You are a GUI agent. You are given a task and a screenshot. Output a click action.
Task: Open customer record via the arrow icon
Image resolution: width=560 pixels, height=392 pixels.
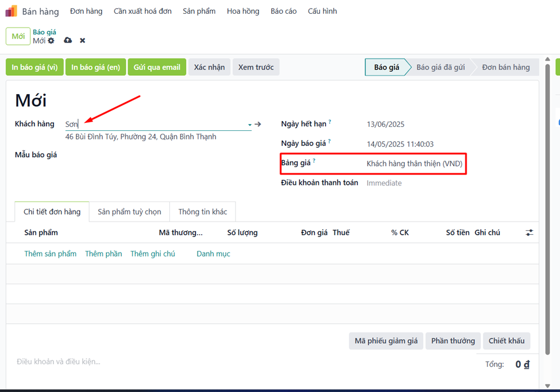[258, 124]
